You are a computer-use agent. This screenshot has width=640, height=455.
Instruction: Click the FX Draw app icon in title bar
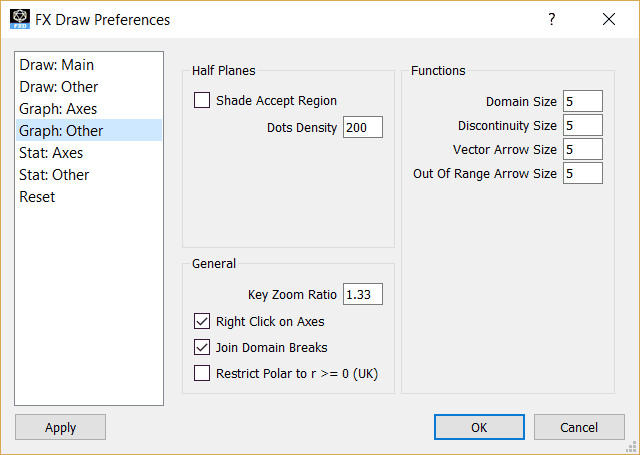[20, 19]
